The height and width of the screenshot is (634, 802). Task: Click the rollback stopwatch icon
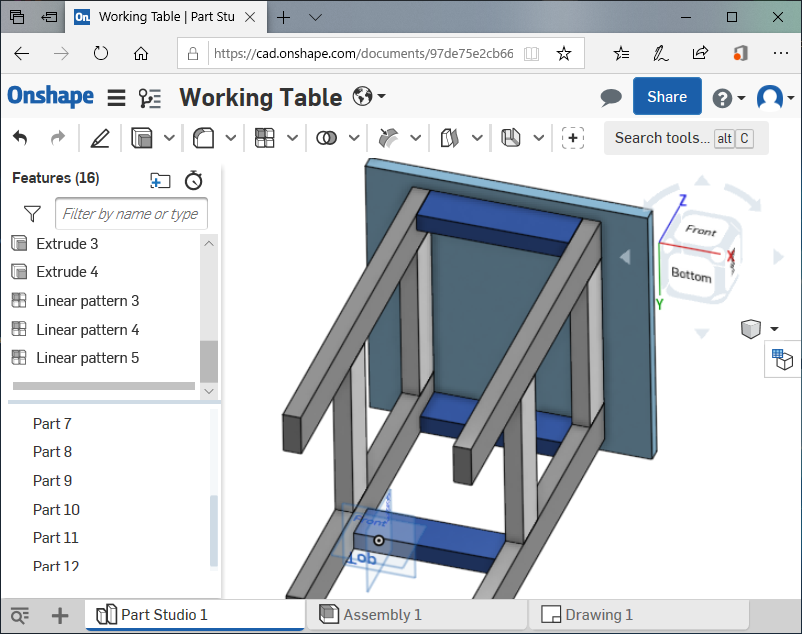click(x=194, y=180)
